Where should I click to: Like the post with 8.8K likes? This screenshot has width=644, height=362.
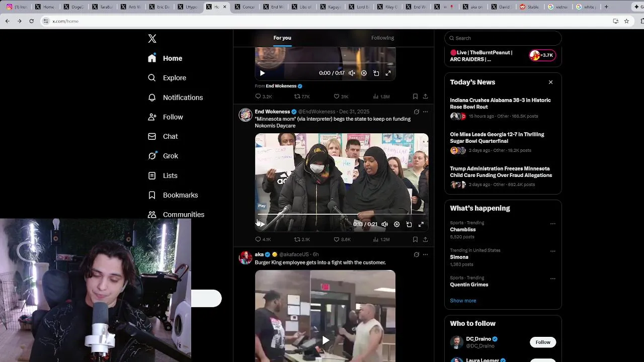click(342, 239)
